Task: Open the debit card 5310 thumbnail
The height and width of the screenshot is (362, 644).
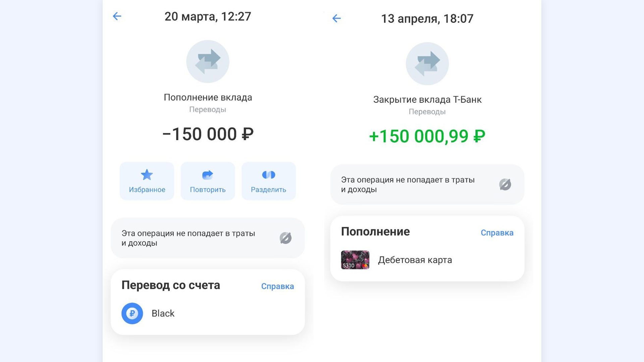Action: [x=355, y=260]
